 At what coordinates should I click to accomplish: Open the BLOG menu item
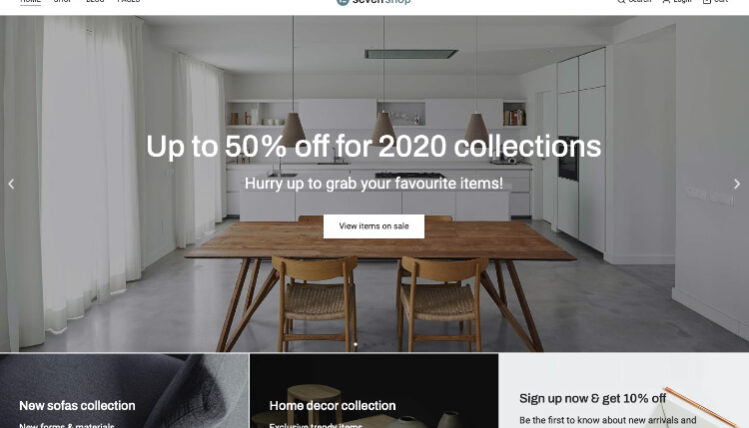95,1
